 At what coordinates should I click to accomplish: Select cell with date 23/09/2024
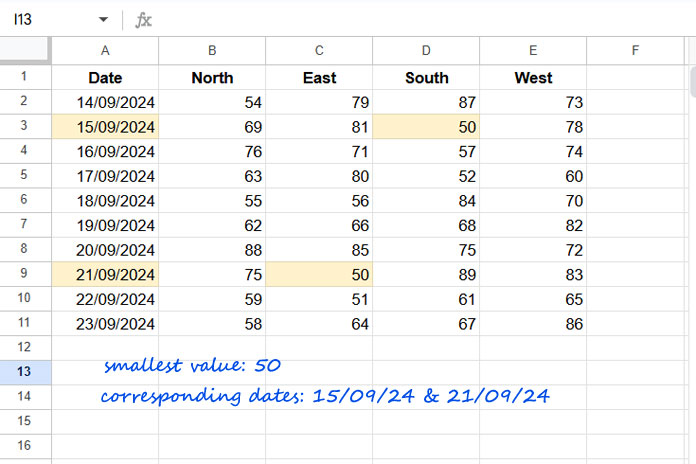click(x=105, y=324)
